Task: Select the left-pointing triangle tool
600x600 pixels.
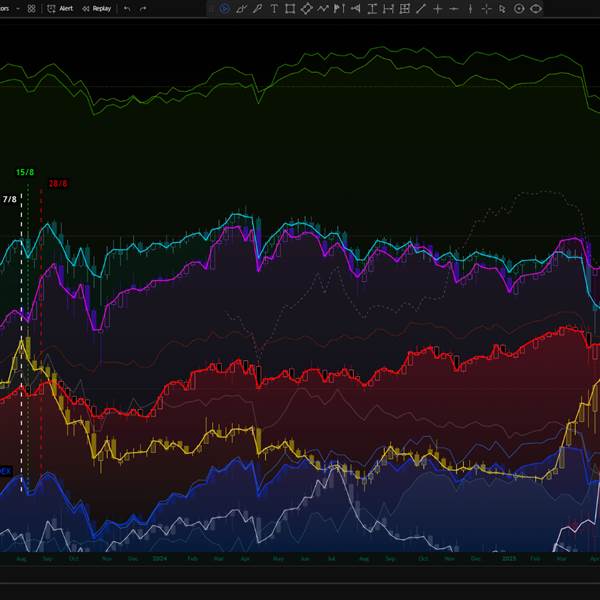Action: pyautogui.click(x=355, y=8)
